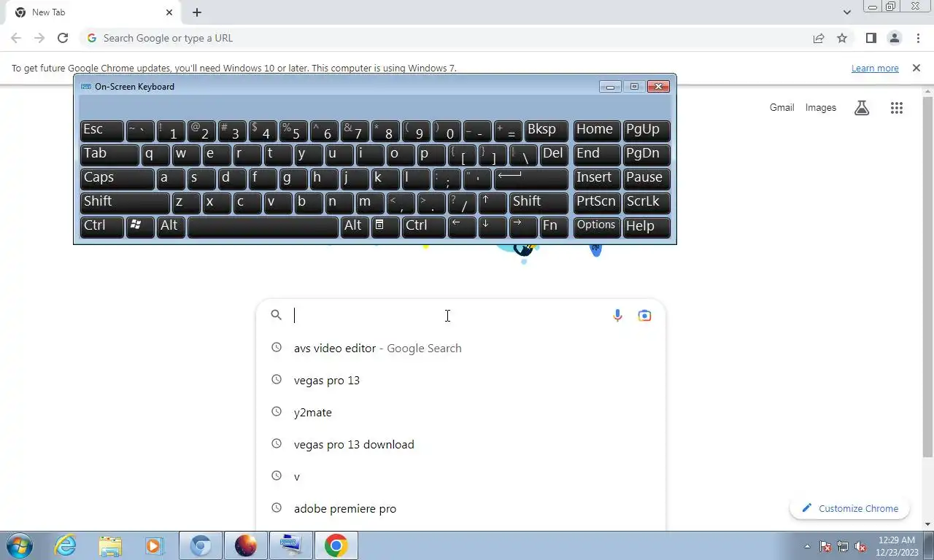934x560 pixels.
Task: Open the Google apps grid
Action: tap(897, 108)
